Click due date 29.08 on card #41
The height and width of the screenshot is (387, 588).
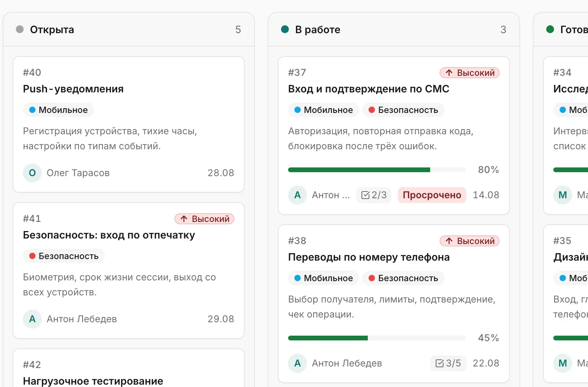pos(221,319)
